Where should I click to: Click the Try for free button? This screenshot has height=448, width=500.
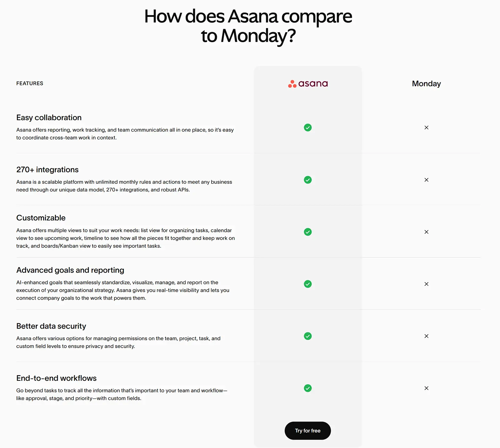point(307,431)
